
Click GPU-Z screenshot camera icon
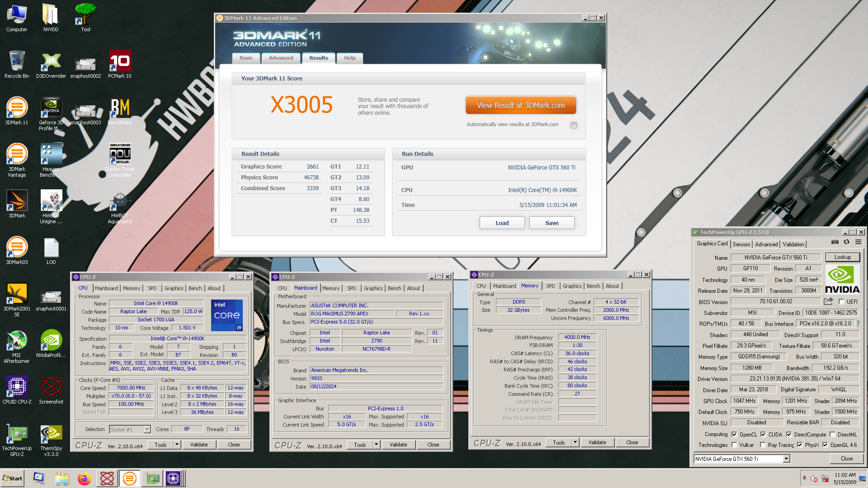835,243
